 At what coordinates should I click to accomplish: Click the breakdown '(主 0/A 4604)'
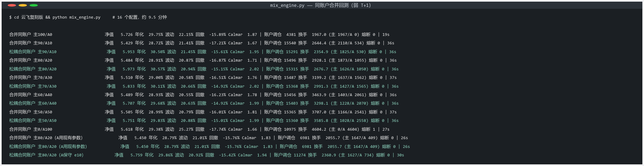pyautogui.click(x=344, y=129)
